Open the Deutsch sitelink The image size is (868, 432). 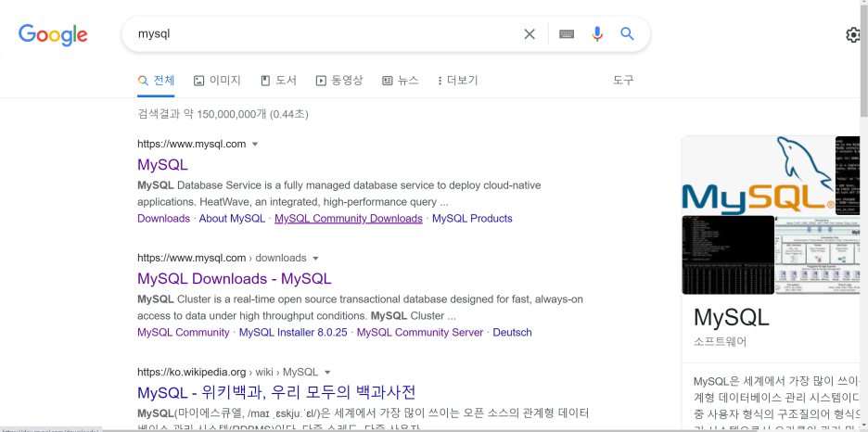coord(512,333)
